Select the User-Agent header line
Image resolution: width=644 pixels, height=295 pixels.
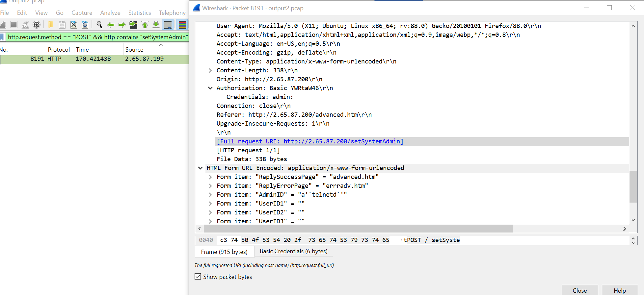click(x=379, y=26)
